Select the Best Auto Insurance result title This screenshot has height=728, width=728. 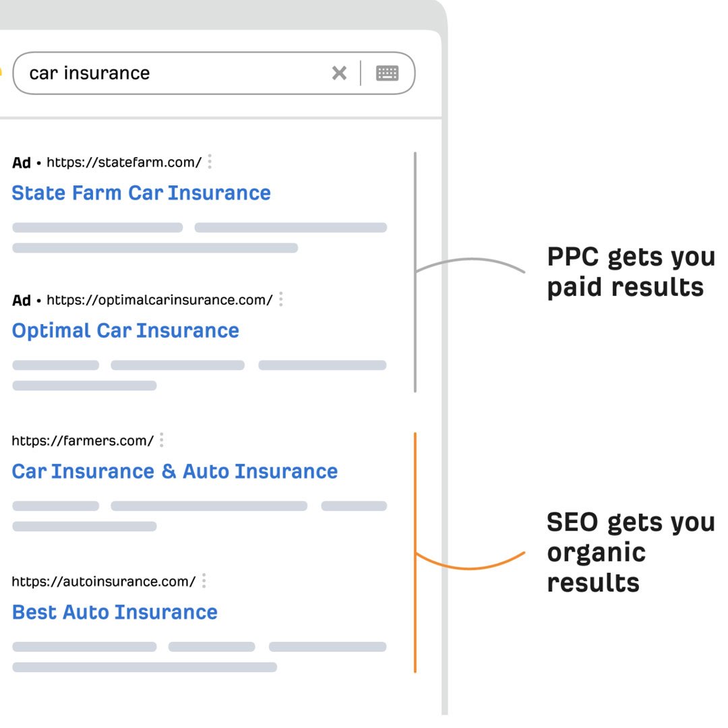115,612
